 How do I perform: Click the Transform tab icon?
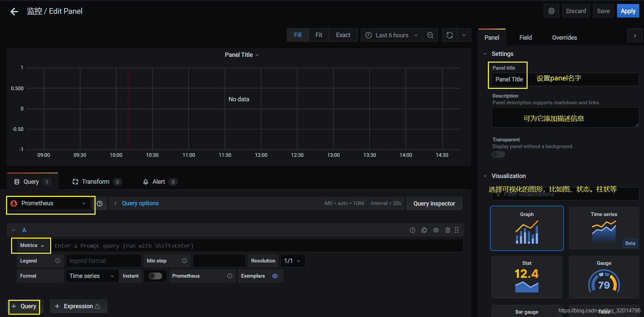(75, 182)
